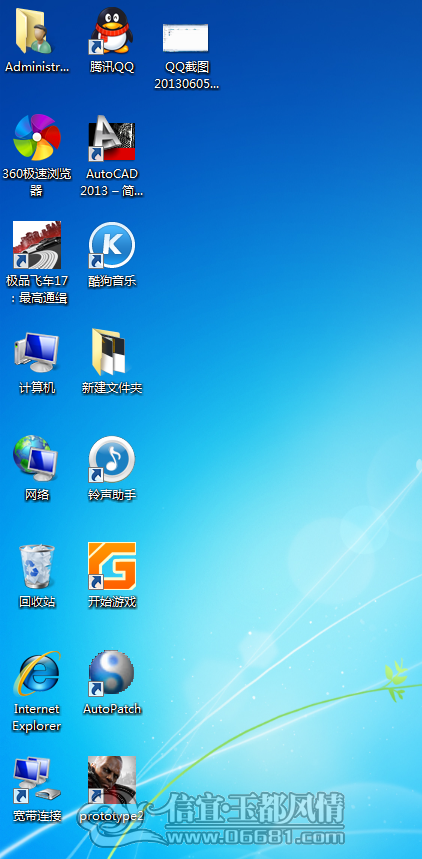
Task: Open the 酷狗音乐 blue K icon
Action: [112, 245]
